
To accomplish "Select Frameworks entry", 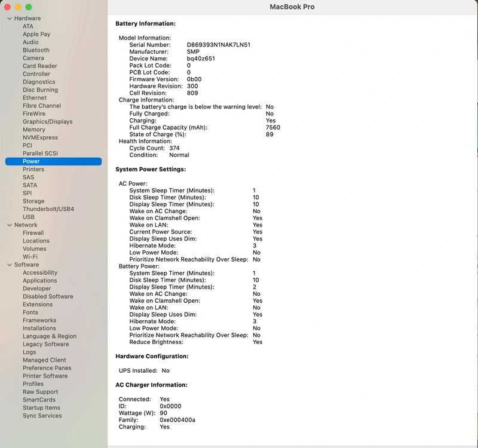I will click(x=39, y=320).
